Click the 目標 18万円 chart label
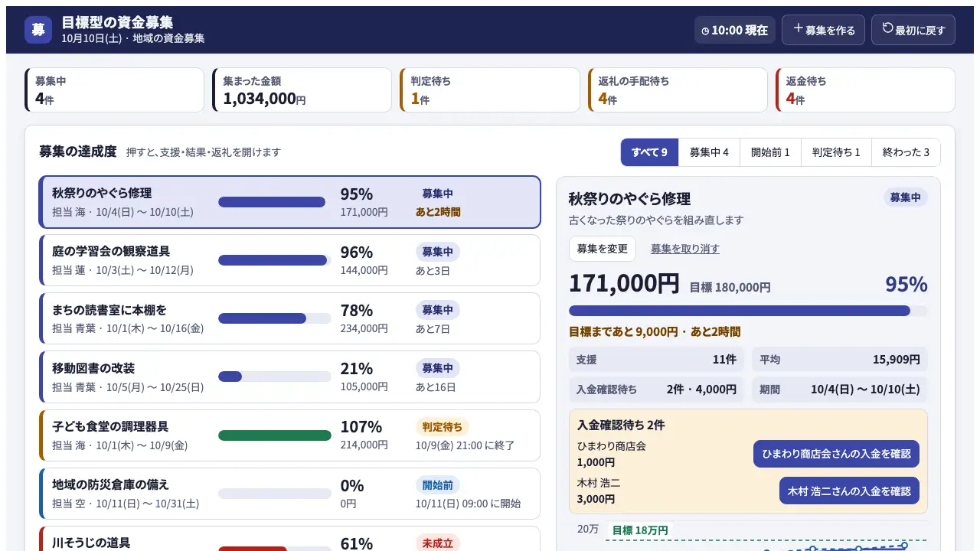This screenshot has width=980, height=551. (640, 530)
